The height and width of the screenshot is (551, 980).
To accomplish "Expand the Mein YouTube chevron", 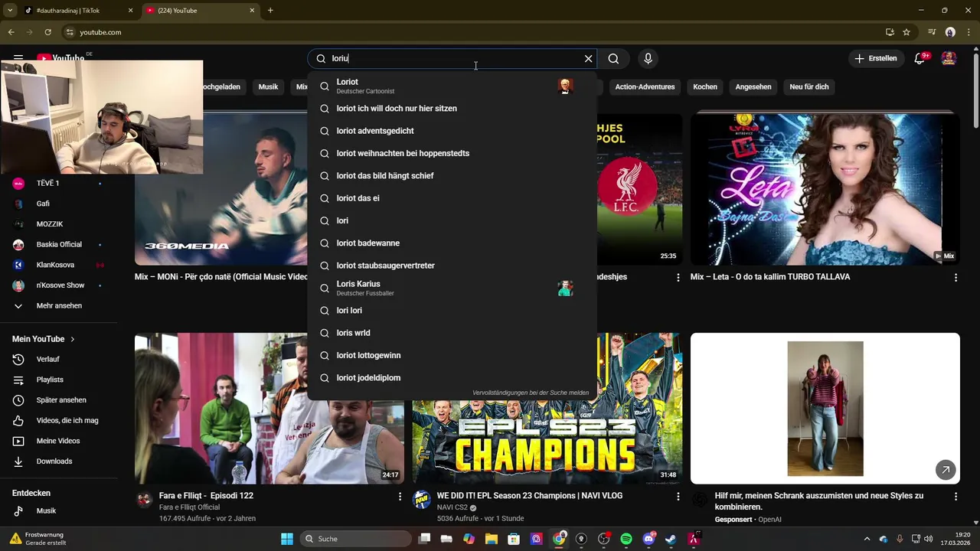I will 73,339.
